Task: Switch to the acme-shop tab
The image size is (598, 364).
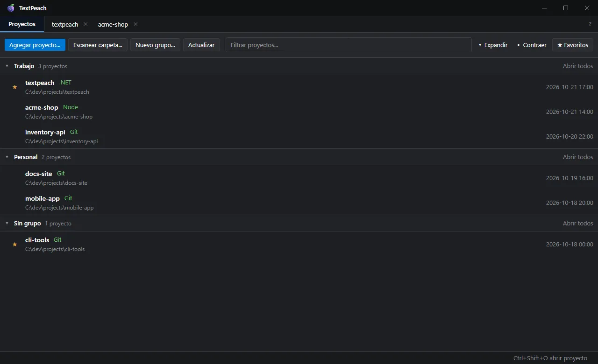Action: point(113,24)
